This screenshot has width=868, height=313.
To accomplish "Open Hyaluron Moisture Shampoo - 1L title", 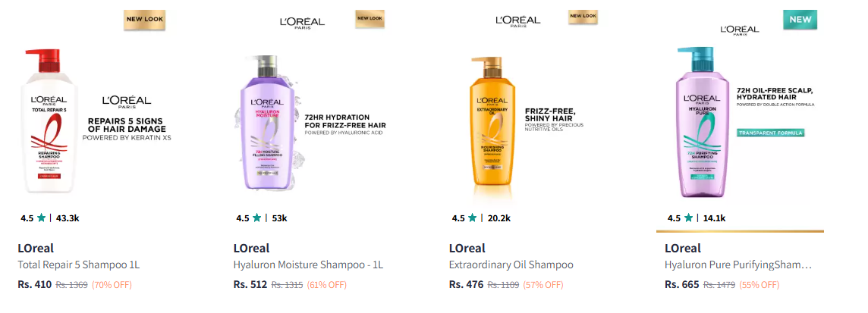I will pos(308,265).
